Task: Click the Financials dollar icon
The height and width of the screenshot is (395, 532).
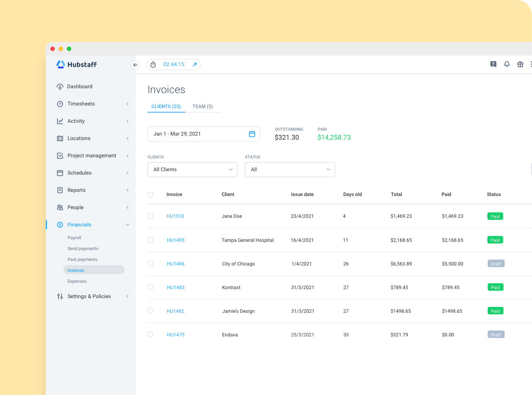Action: [x=60, y=225]
